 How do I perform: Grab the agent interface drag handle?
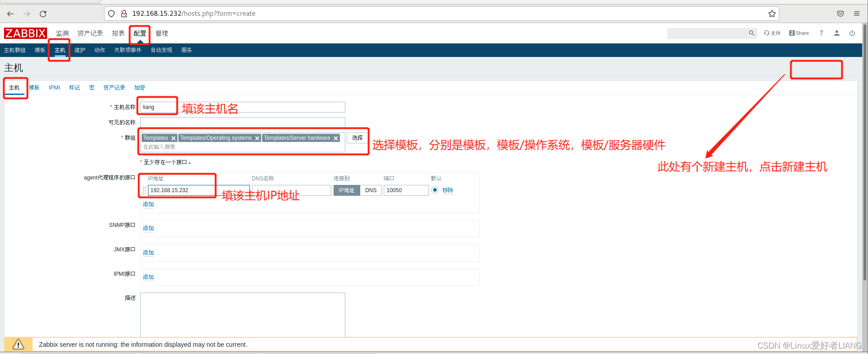click(144, 190)
